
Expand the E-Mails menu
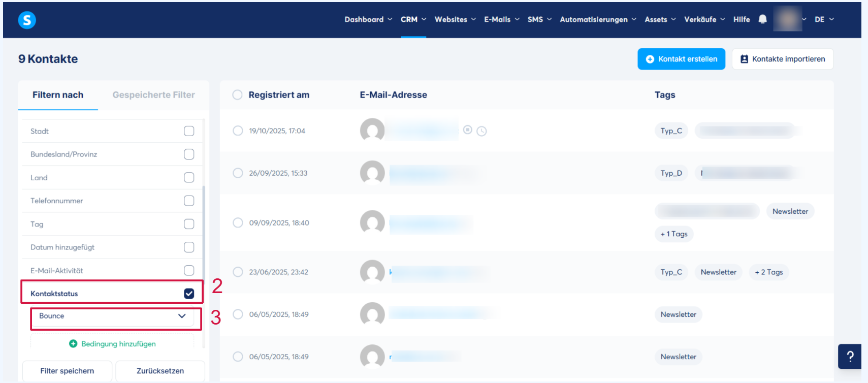coord(502,19)
